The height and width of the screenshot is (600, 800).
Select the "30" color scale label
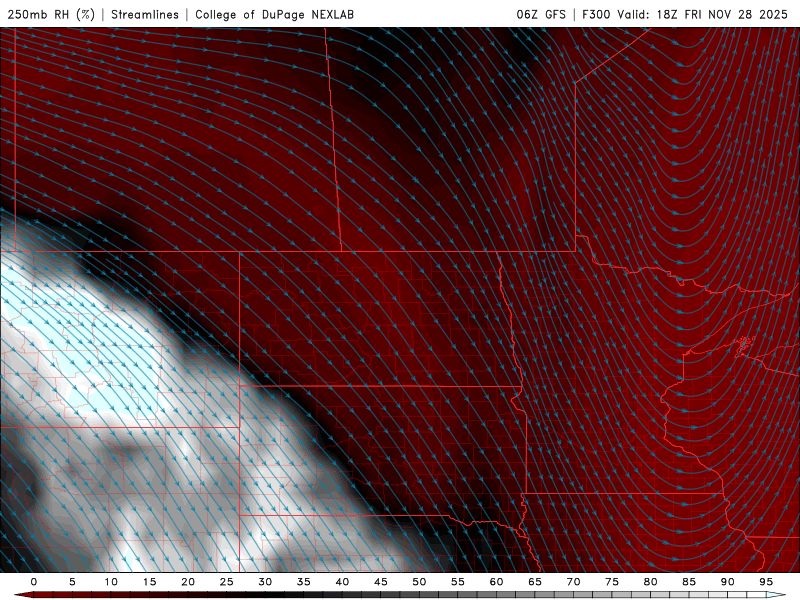tap(265, 582)
